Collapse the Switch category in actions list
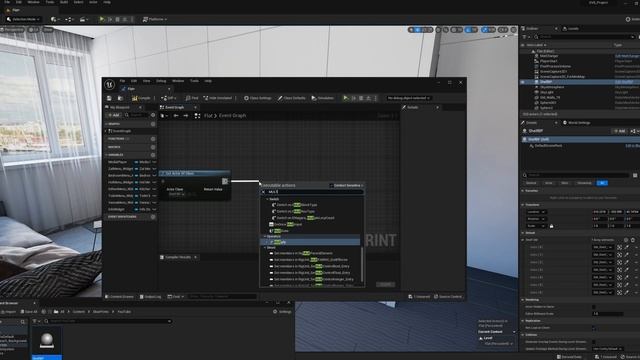This screenshot has width=640, height=360. pos(267,199)
